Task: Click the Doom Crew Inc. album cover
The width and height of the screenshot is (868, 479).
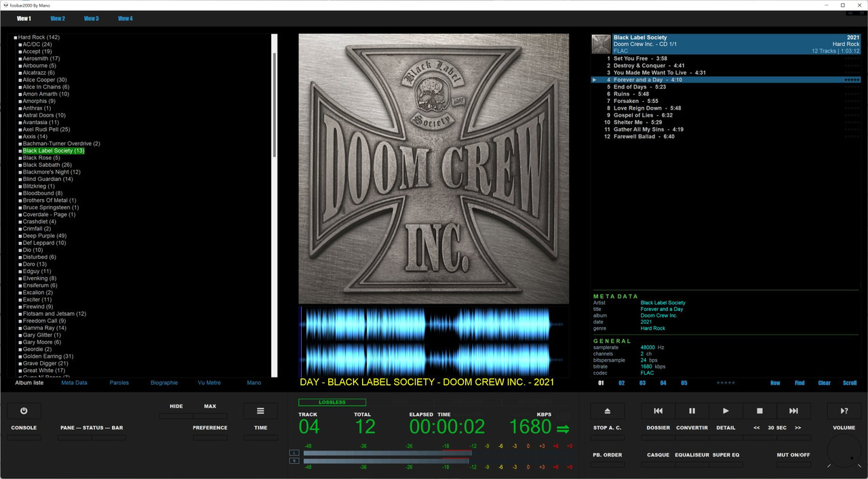Action: (434, 169)
